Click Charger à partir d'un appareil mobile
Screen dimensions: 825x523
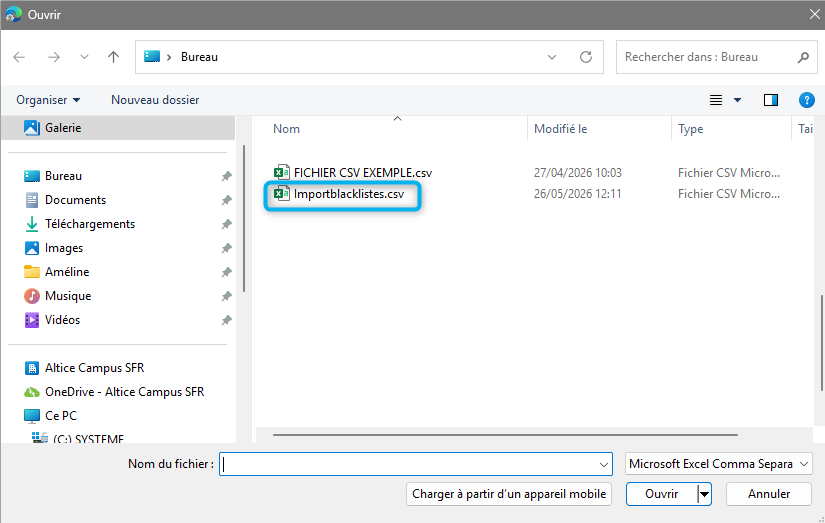pos(509,494)
